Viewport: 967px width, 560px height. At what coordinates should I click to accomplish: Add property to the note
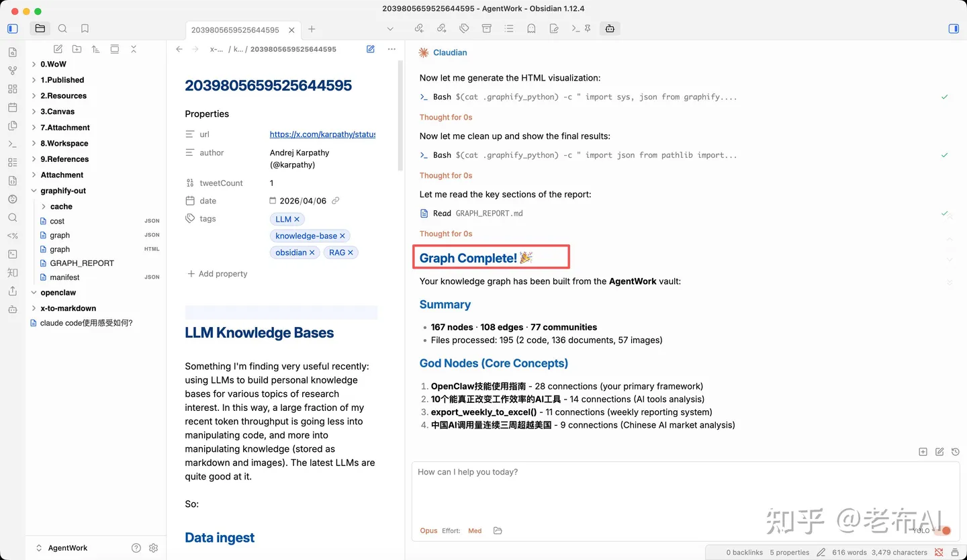click(x=217, y=274)
